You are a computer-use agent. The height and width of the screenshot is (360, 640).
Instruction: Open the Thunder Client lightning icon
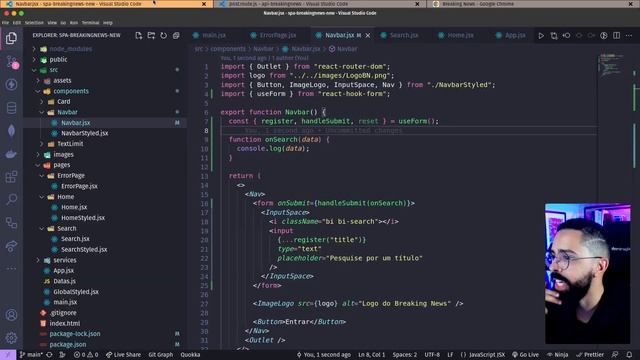[11, 84]
